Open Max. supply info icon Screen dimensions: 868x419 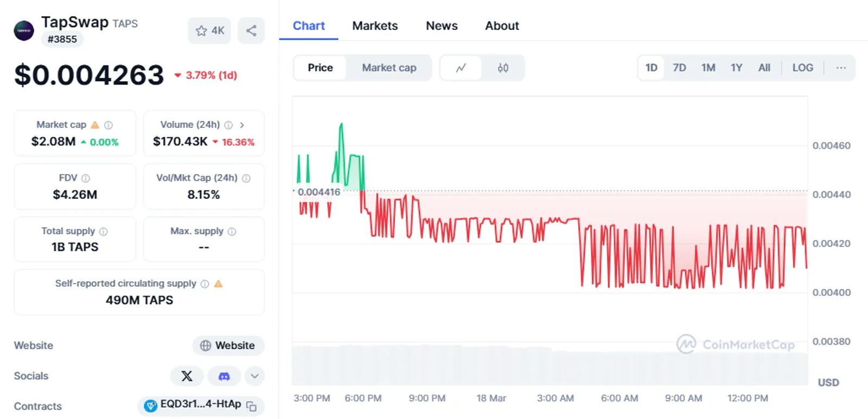232,231
